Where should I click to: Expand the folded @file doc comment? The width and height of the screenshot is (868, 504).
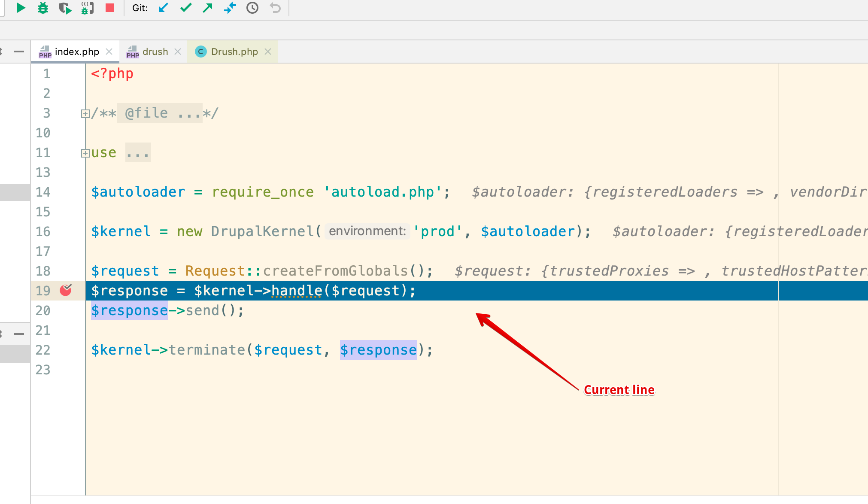point(85,114)
